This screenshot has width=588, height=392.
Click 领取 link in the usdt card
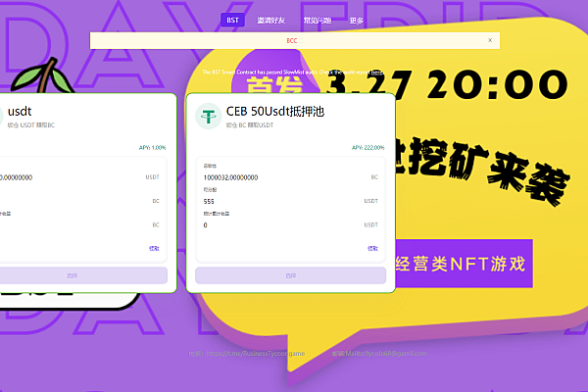point(153,249)
